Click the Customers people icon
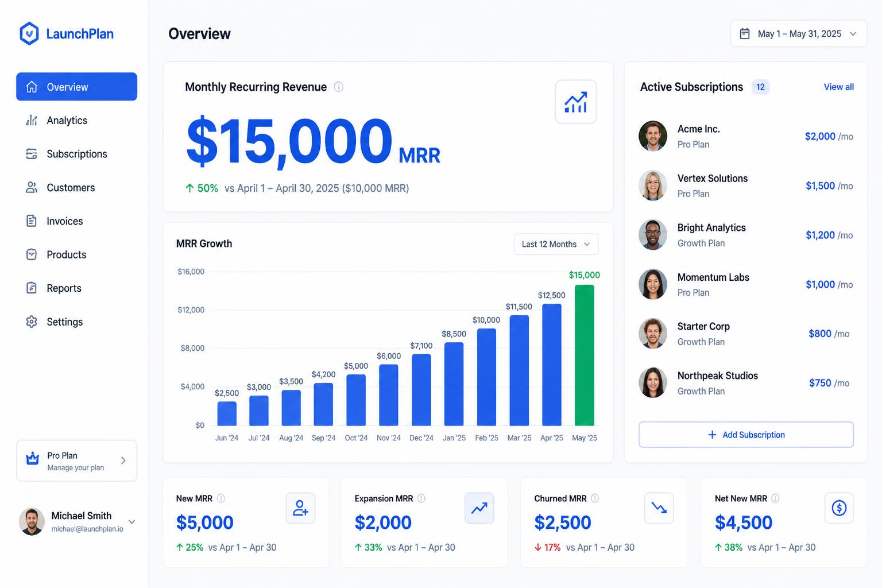Viewport: 882px width, 588px height. click(32, 187)
